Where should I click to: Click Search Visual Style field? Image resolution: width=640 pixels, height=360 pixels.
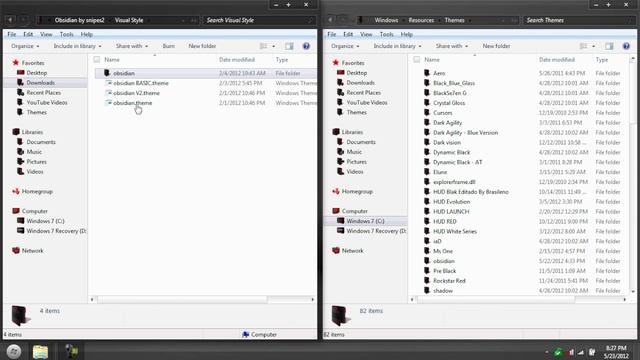[259, 20]
